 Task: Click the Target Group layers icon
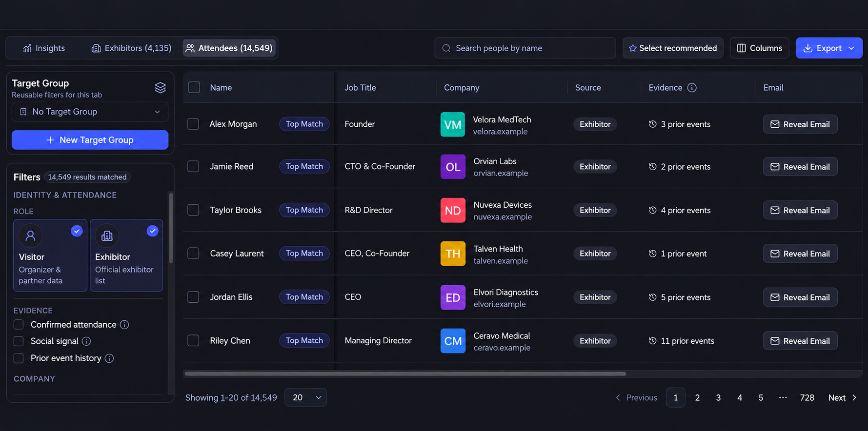(x=160, y=88)
